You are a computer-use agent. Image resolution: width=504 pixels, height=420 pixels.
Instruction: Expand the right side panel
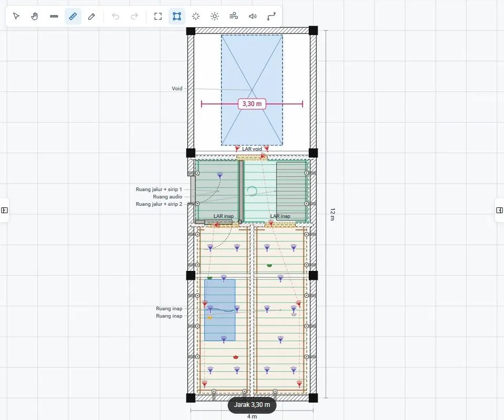coord(499,210)
